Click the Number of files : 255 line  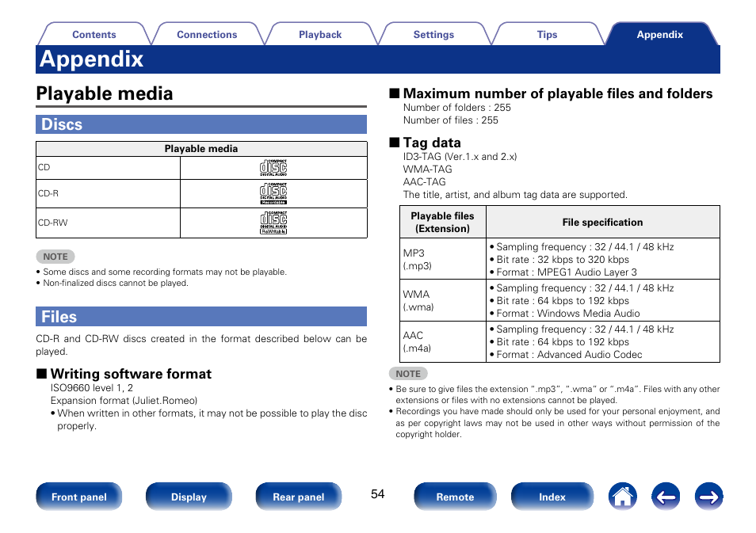coord(451,120)
